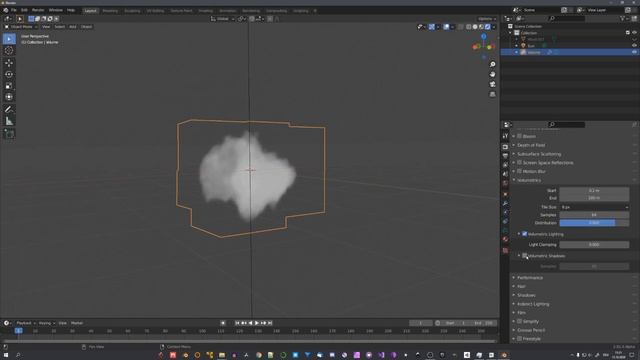Open the Global transform orientation dropdown

click(223, 19)
